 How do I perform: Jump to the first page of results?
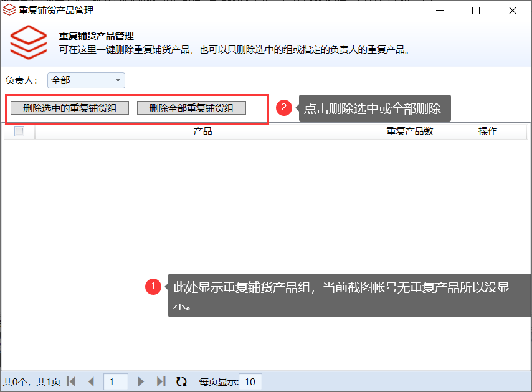point(71,381)
